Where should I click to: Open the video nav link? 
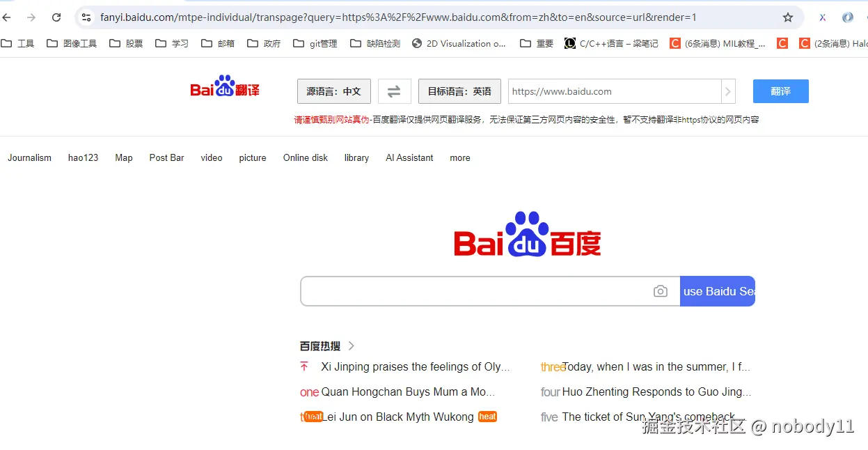(212, 157)
